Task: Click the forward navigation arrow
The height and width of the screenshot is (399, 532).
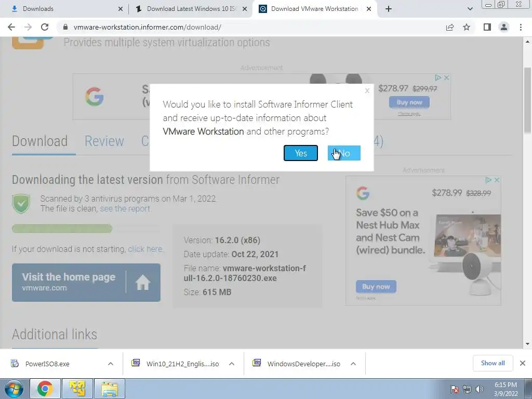Action: click(x=28, y=27)
